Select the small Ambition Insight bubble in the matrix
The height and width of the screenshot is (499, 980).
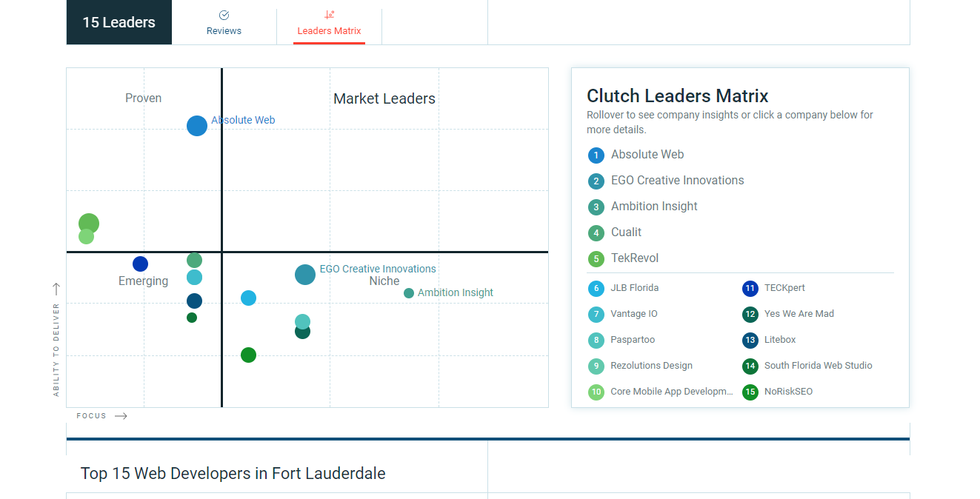(x=409, y=293)
